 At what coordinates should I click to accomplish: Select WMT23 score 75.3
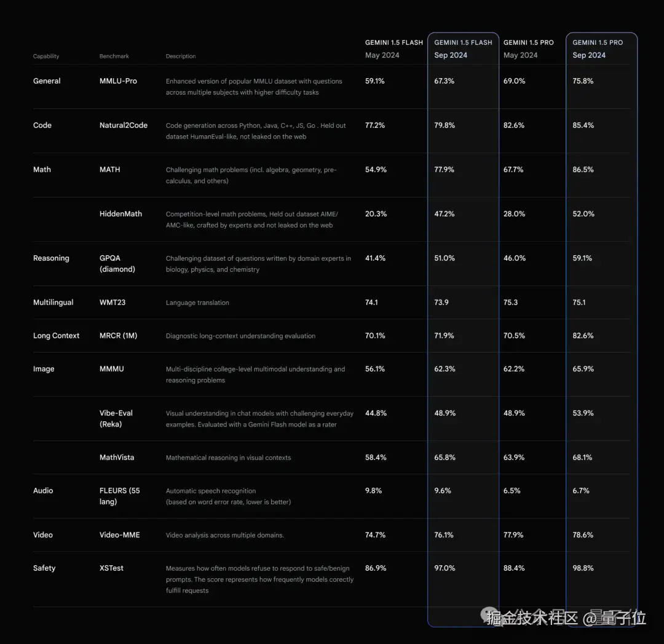[510, 302]
